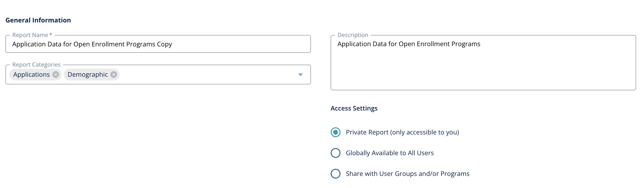Expand the Report Categories dropdown arrow
Screen dimensions: 644x188
(301, 75)
